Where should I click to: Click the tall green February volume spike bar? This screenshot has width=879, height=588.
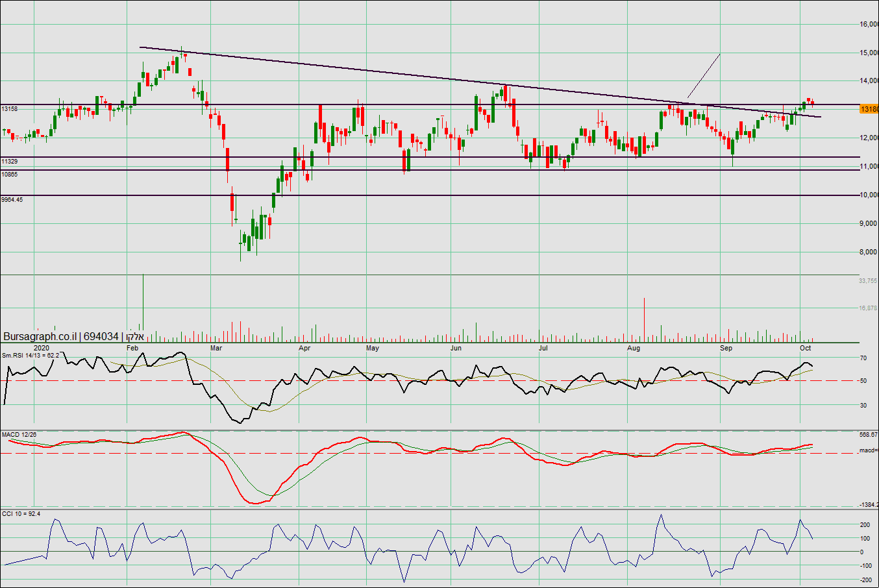point(143,308)
